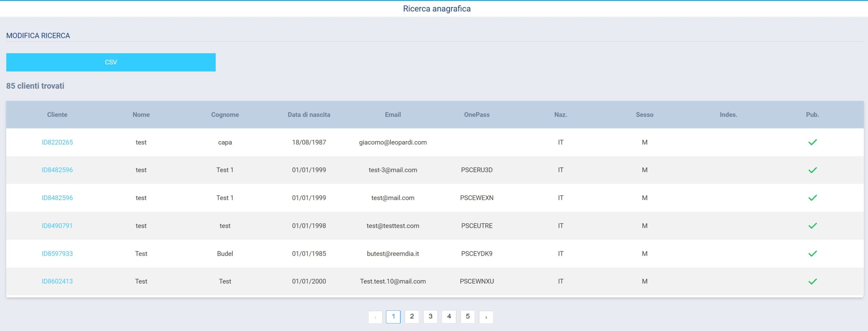Select page 5 in pagination
The width and height of the screenshot is (868, 331).
(468, 317)
